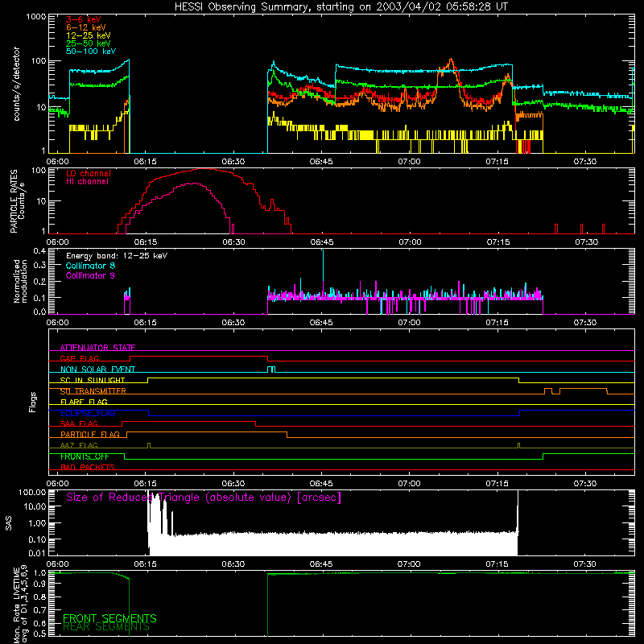The image size is (644, 644).
Task: Select the SC_TRANSMITTER flag label
Action: (x=93, y=391)
